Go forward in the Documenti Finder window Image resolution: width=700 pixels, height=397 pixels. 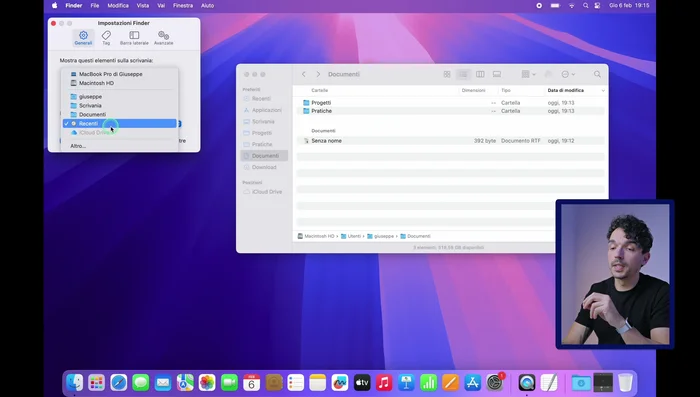click(x=318, y=74)
